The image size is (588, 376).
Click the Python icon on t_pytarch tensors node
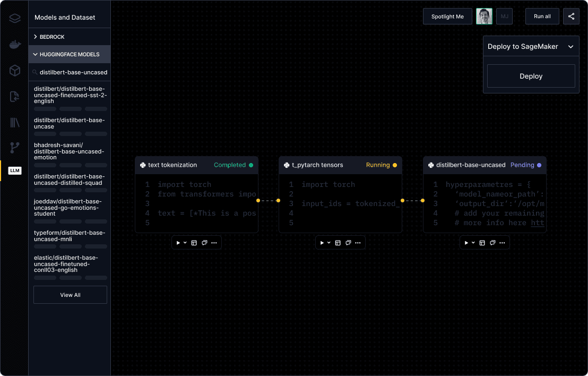pyautogui.click(x=287, y=165)
